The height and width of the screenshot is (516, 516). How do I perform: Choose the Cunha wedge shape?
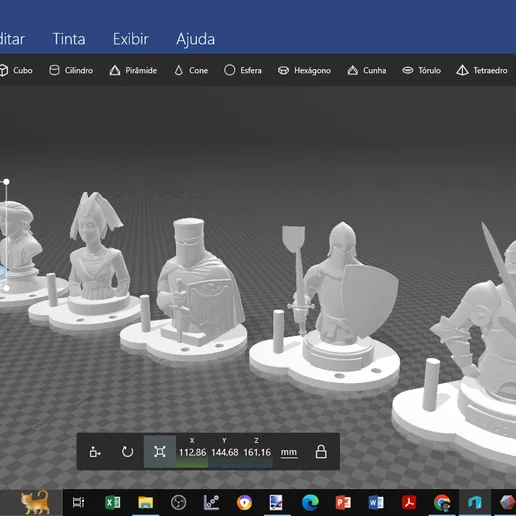[x=367, y=70]
